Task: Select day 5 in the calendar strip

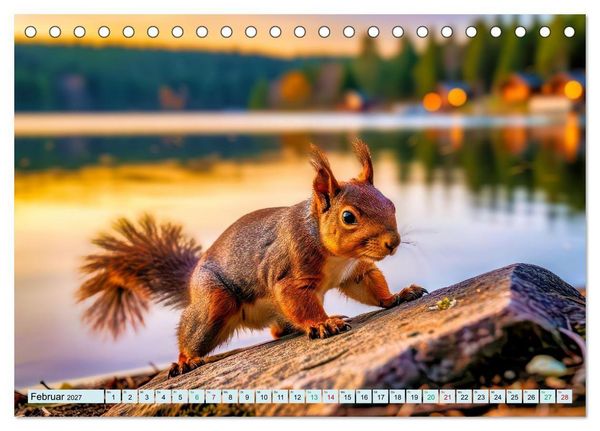Action: pos(180,397)
